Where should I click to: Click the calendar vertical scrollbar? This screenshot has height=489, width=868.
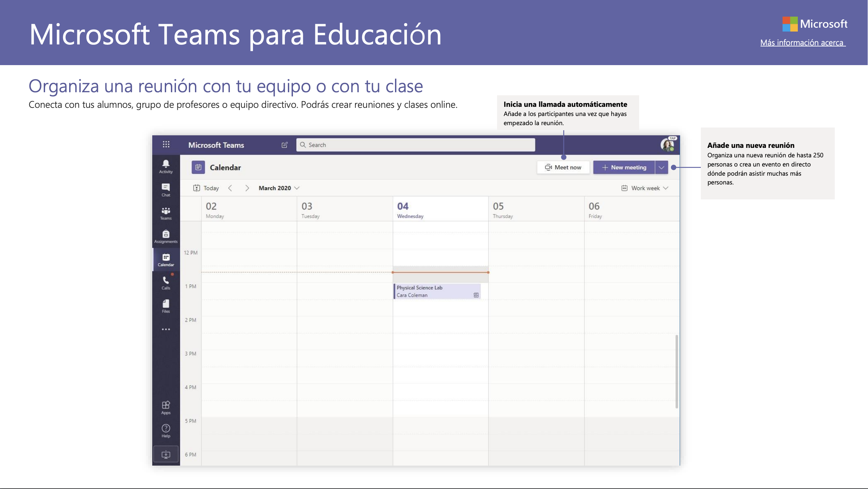[676, 371]
